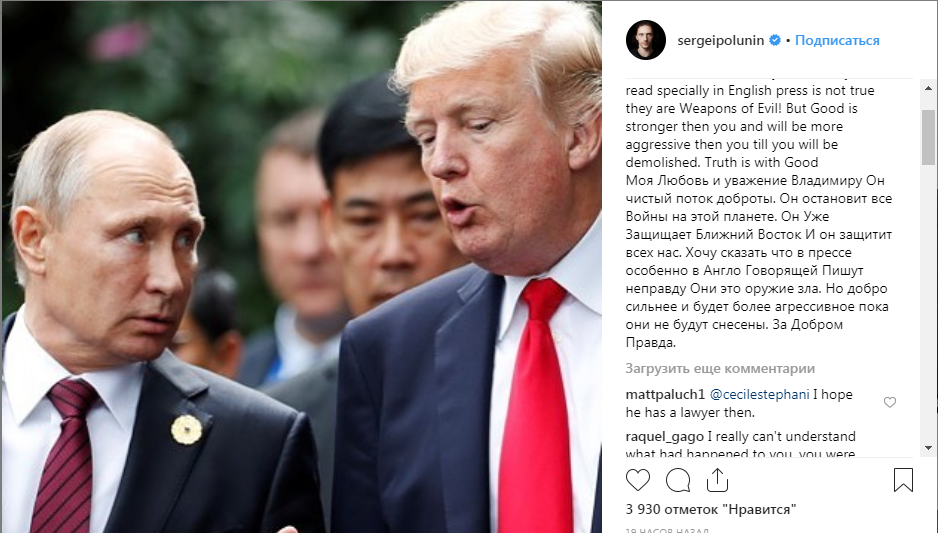938x533 pixels.
Task: Click the Russian caption text
Action: click(759, 261)
